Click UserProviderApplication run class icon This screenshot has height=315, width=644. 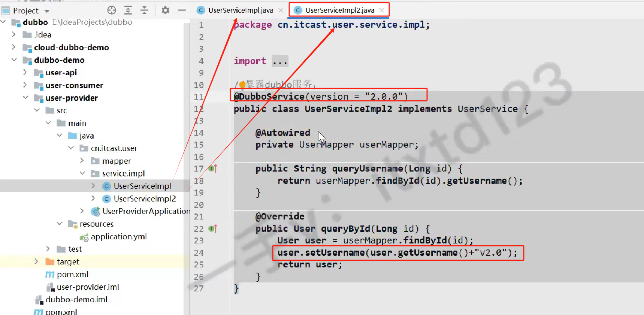[x=96, y=211]
